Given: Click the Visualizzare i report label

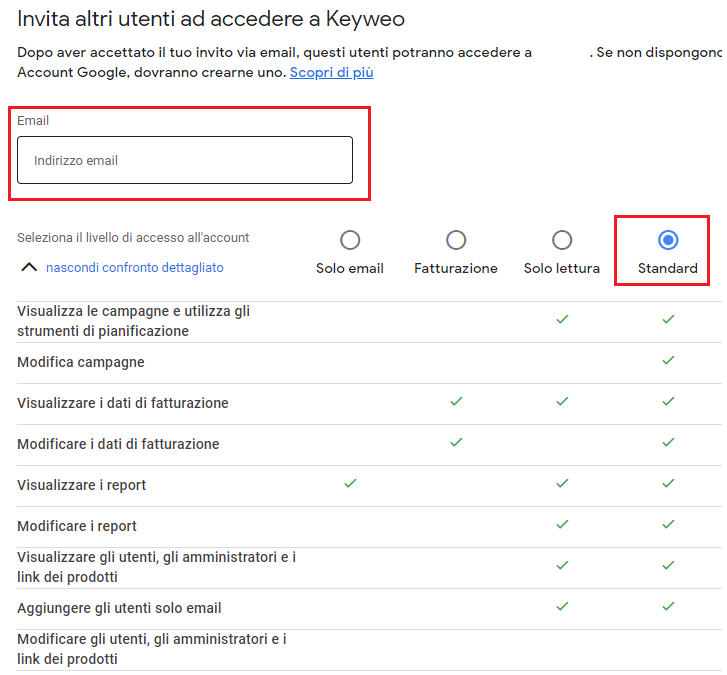Looking at the screenshot, I should (82, 485).
